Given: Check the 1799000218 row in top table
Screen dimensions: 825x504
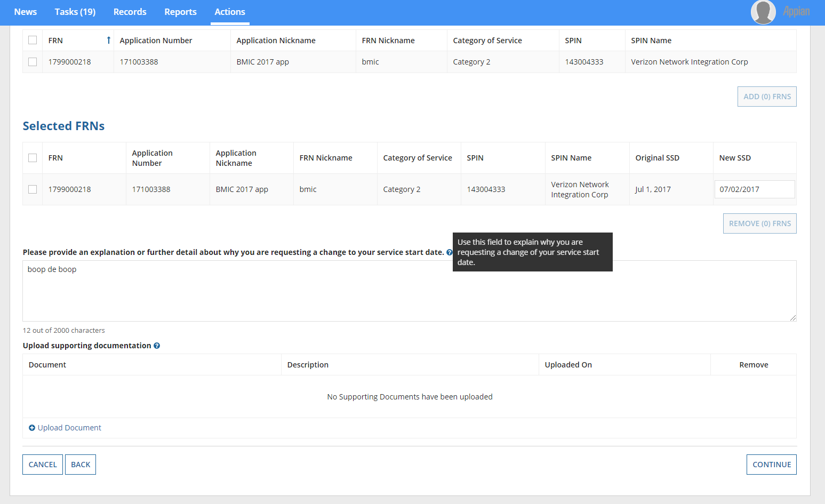Looking at the screenshot, I should point(33,62).
